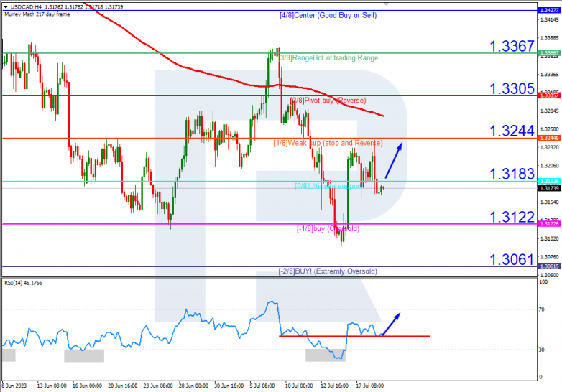Image resolution: width=562 pixels, height=392 pixels.
Task: Click the '8 Jun 2023' date on time axis
Action: 14,386
